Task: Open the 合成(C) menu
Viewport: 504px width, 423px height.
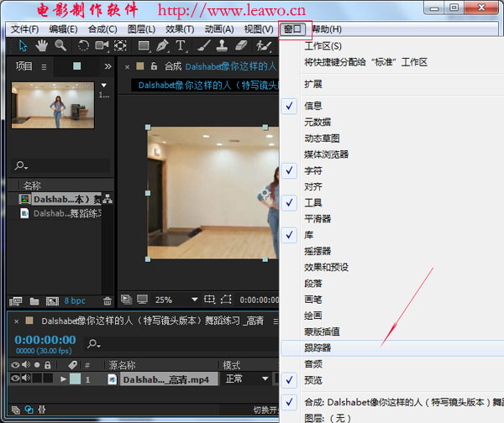Action: (x=102, y=29)
